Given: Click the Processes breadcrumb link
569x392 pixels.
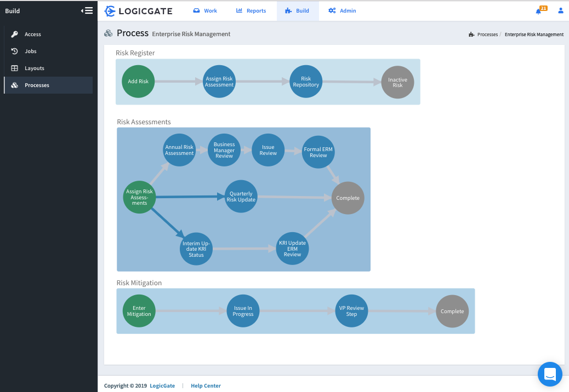Looking at the screenshot, I should [486, 34].
